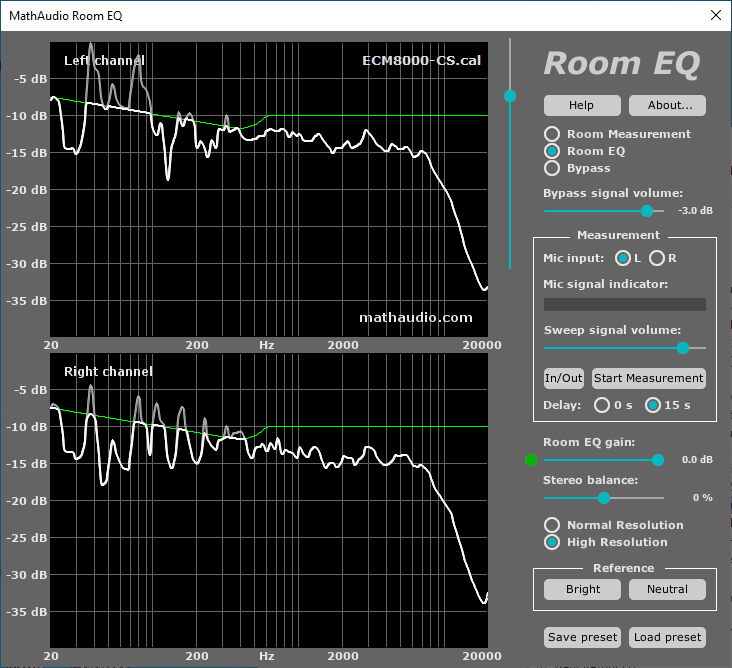Viewport: 732px width, 668px height.
Task: Apply the Bright reference curve
Action: click(583, 589)
